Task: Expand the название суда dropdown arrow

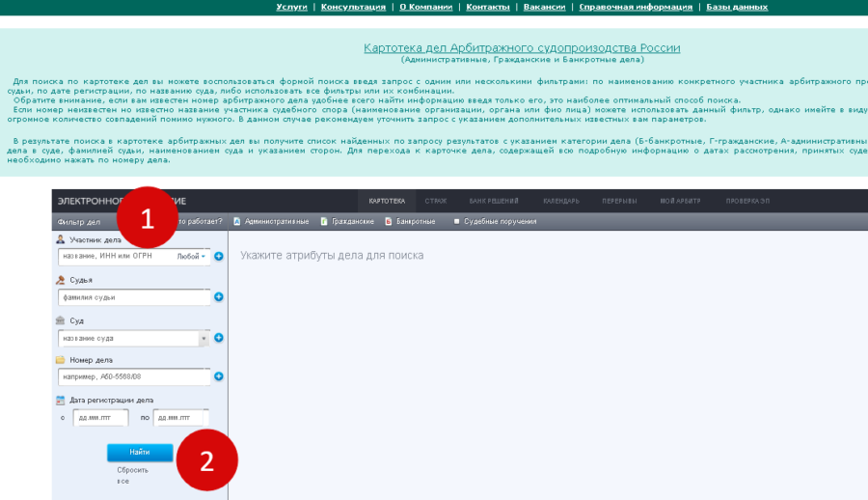Action: (203, 338)
